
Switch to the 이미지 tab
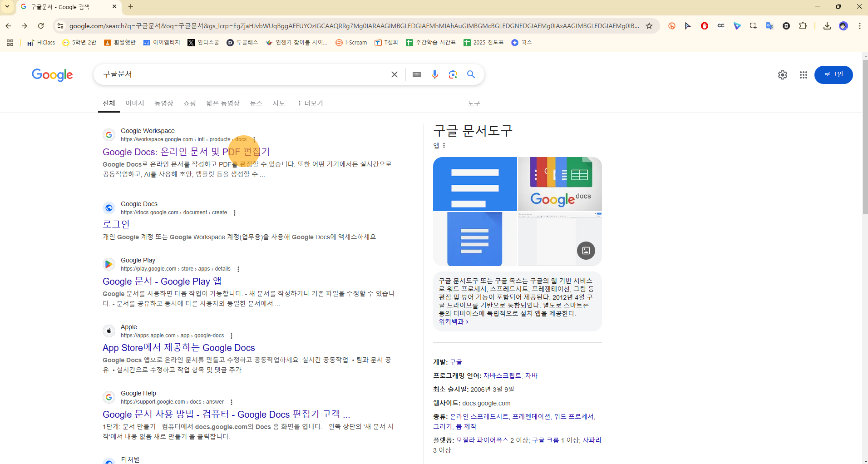tap(135, 103)
